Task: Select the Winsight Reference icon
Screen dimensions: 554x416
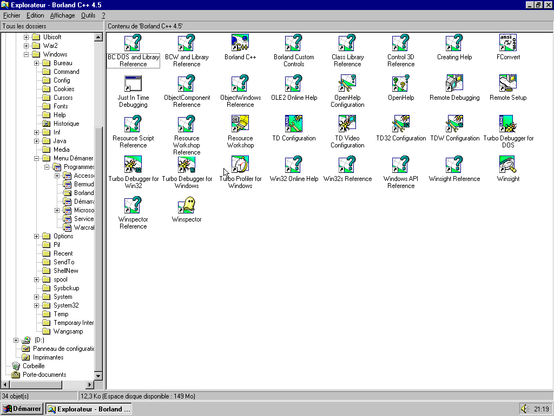Action: coord(454,165)
